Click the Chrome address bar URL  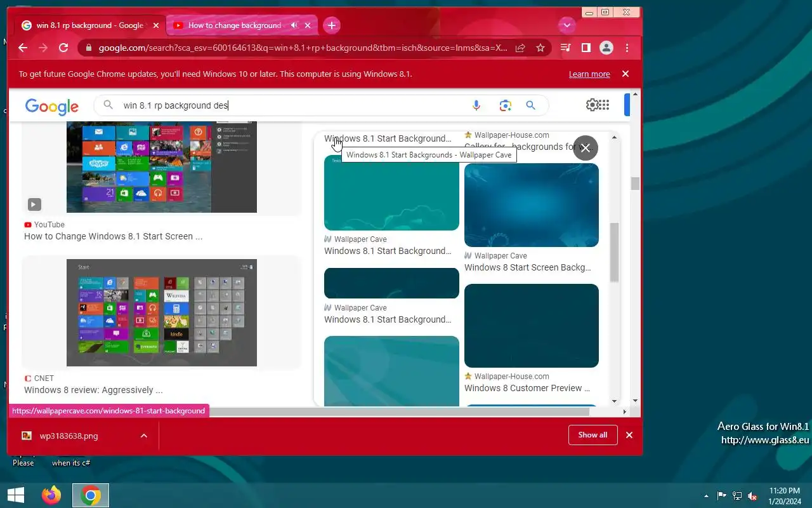tap(303, 48)
